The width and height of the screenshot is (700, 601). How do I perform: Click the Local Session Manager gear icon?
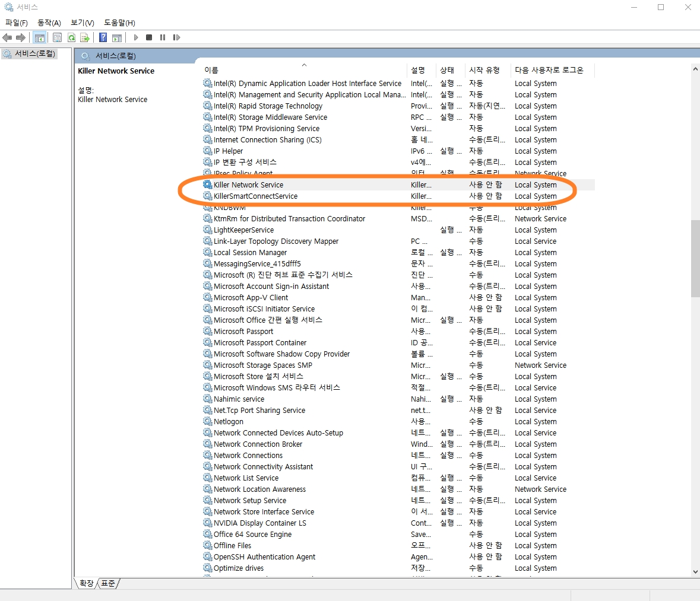click(208, 252)
